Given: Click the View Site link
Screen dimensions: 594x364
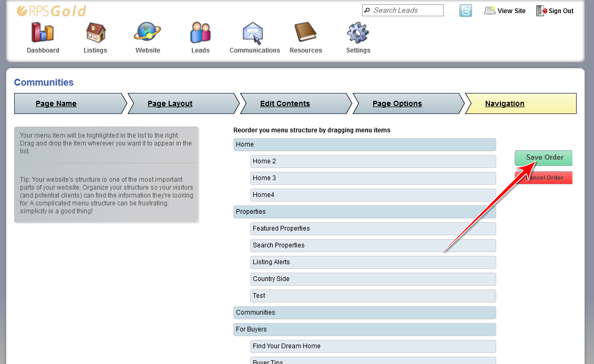Looking at the screenshot, I should [511, 11].
